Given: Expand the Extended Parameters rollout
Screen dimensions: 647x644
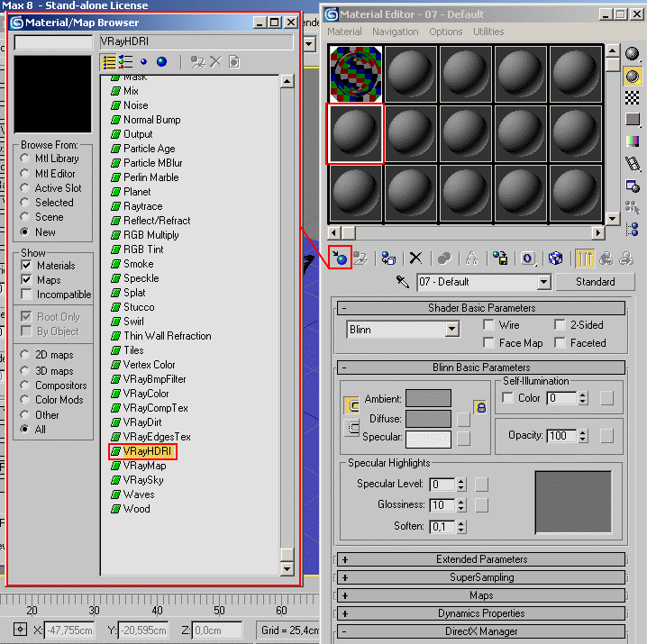Looking at the screenshot, I should (481, 559).
